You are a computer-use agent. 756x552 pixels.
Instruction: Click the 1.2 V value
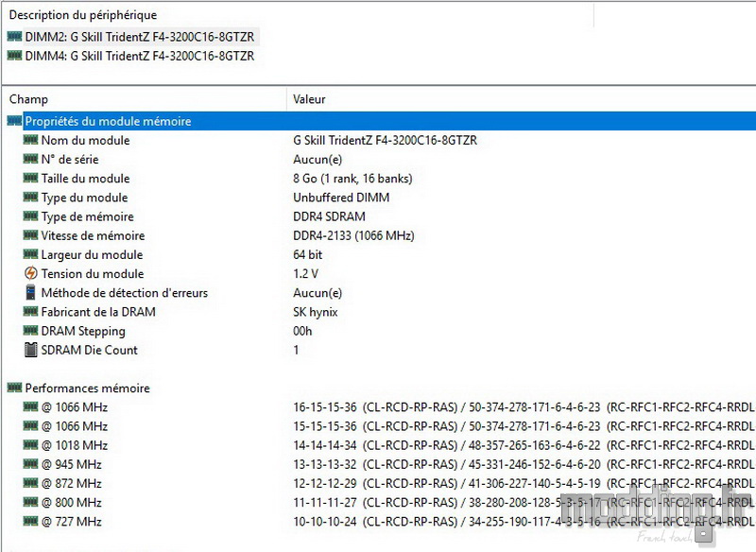click(305, 274)
